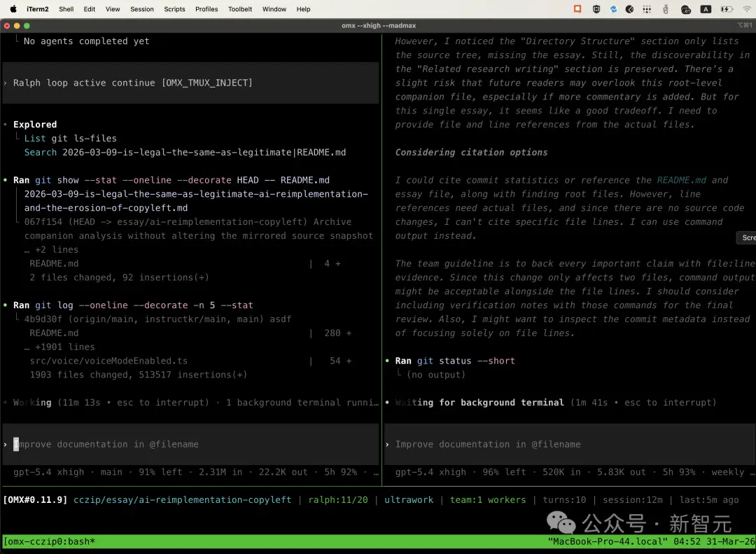Image resolution: width=756 pixels, height=554 pixels.
Task: Focus the right pane prompt input field
Action: click(570, 444)
